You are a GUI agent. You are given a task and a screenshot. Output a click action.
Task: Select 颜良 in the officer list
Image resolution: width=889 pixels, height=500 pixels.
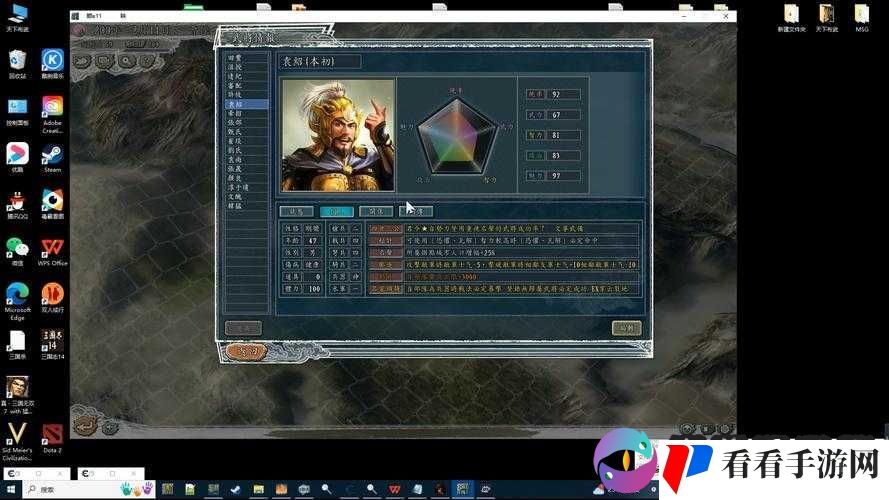247,178
